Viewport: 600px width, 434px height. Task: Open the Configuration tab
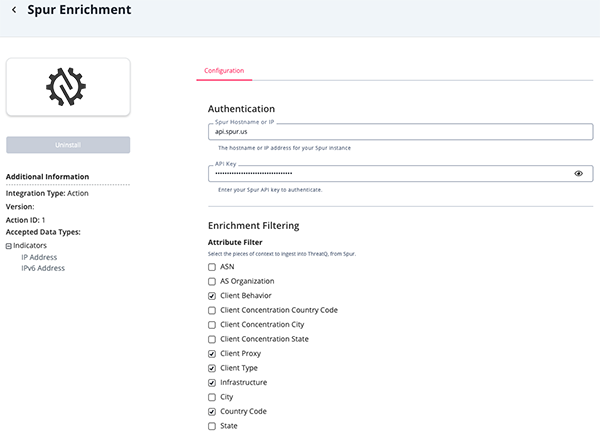click(224, 71)
